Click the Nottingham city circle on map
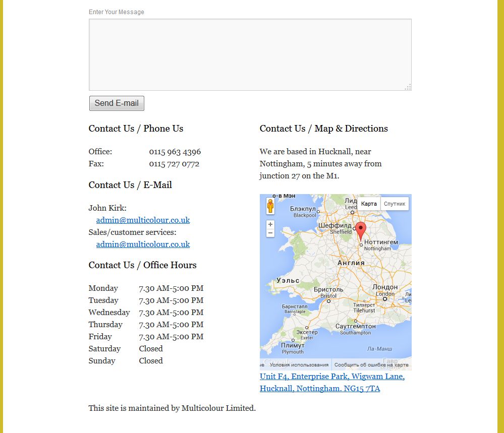Screen dimensions: 504x433 (361, 245)
